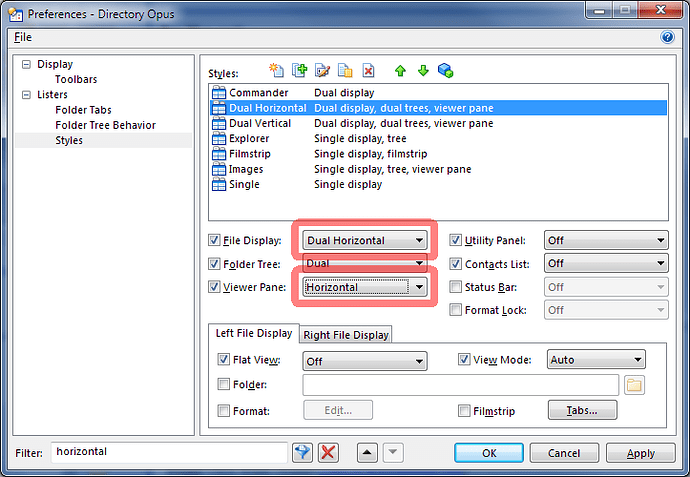
Task: Click the new style icon
Action: pyautogui.click(x=277, y=70)
